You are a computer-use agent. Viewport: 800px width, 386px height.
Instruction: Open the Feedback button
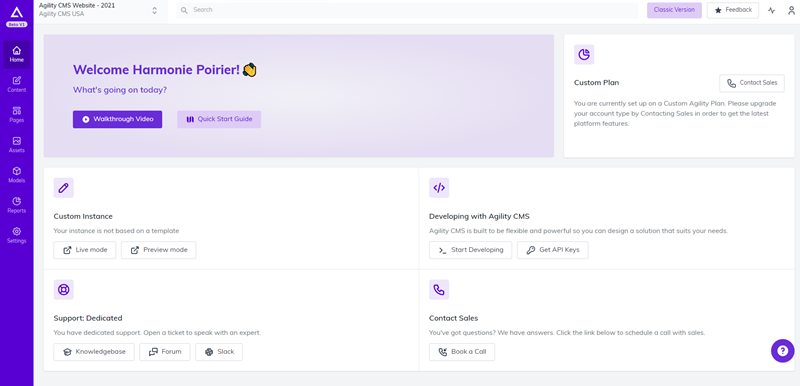[733, 10]
